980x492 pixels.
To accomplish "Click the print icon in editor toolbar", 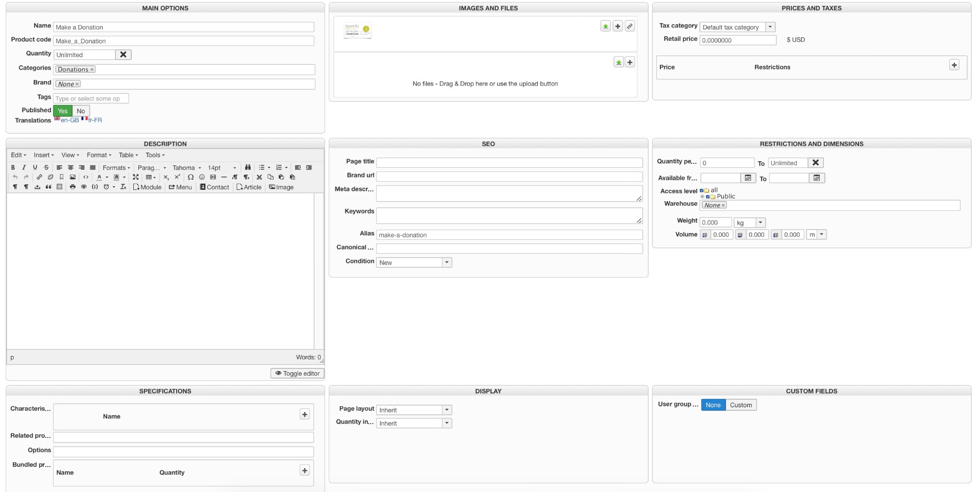I will [x=72, y=187].
